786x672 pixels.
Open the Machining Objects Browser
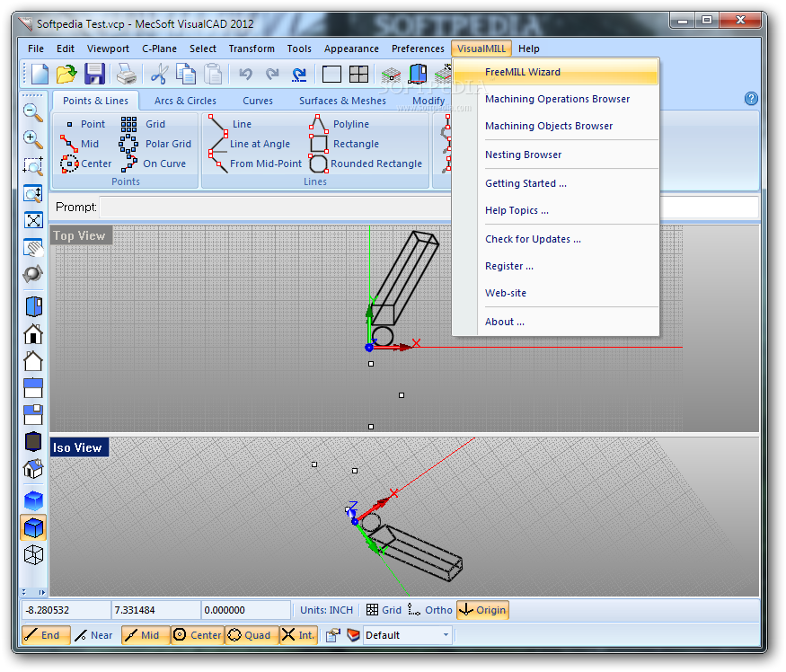(555, 126)
